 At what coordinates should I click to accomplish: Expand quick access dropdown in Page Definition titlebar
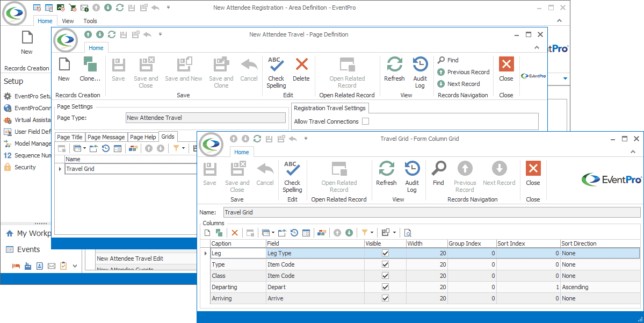tap(160, 34)
